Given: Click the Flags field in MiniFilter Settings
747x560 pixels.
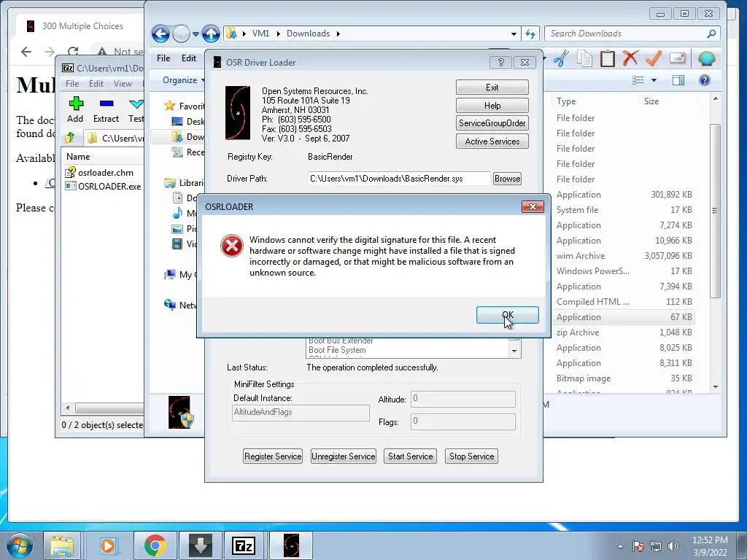Looking at the screenshot, I should click(x=463, y=421).
